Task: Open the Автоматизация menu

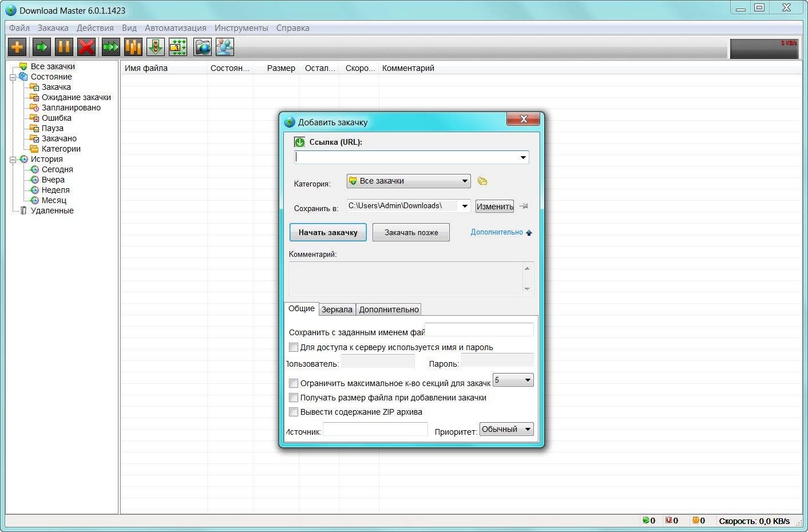Action: point(175,28)
